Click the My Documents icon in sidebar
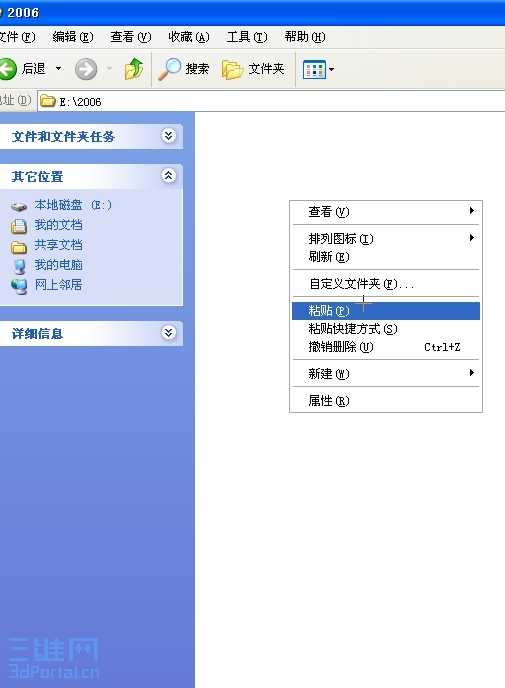Image resolution: width=505 pixels, height=688 pixels. pos(19,226)
